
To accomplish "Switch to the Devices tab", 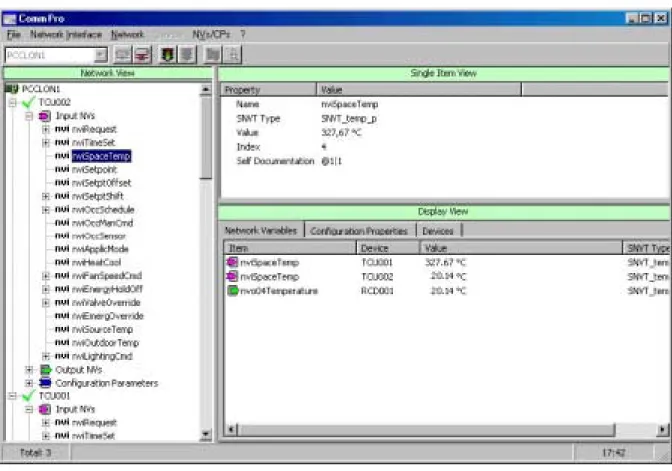I will pyautogui.click(x=438, y=231).
